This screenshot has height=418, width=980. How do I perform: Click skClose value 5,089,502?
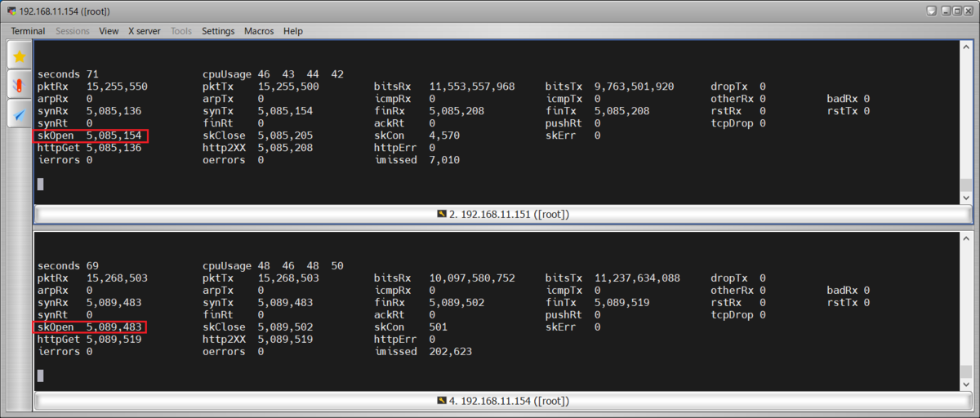(285, 327)
